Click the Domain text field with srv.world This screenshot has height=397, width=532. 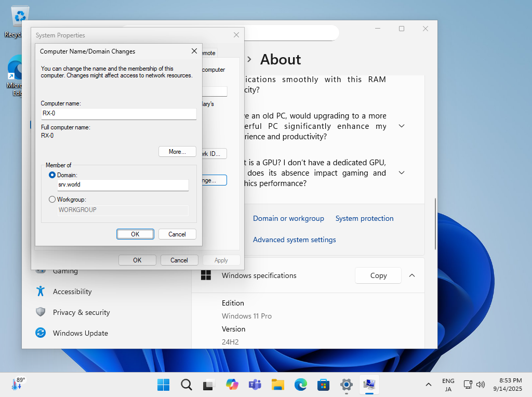pyautogui.click(x=123, y=185)
